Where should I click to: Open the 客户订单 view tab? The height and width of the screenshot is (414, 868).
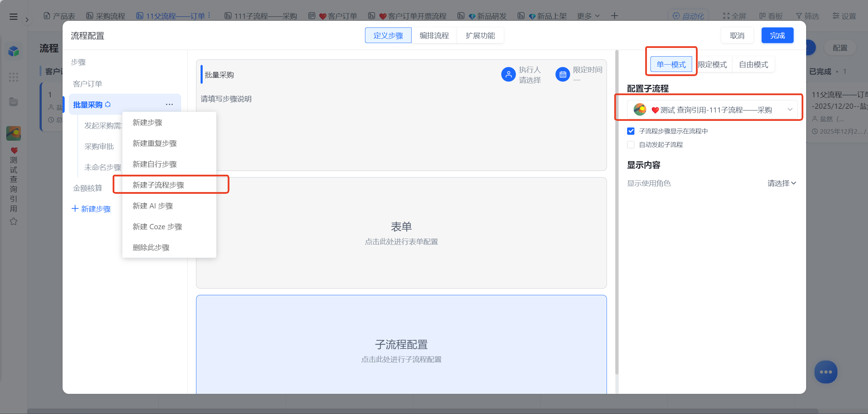[333, 16]
